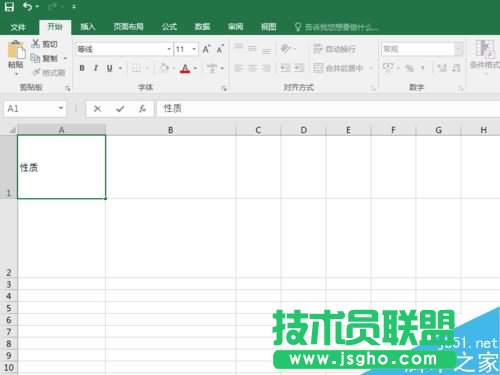The width and height of the screenshot is (500, 375).
Task: Apply the Comma Style number format
Action: click(423, 68)
